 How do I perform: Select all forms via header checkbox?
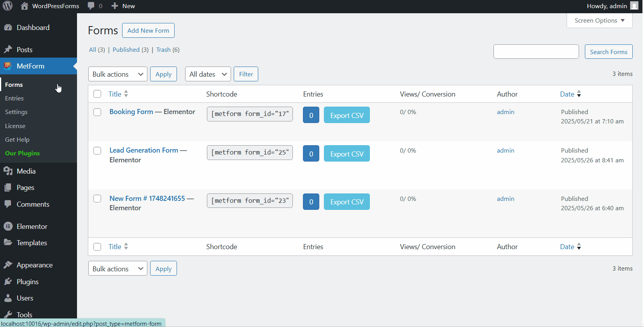pos(97,94)
